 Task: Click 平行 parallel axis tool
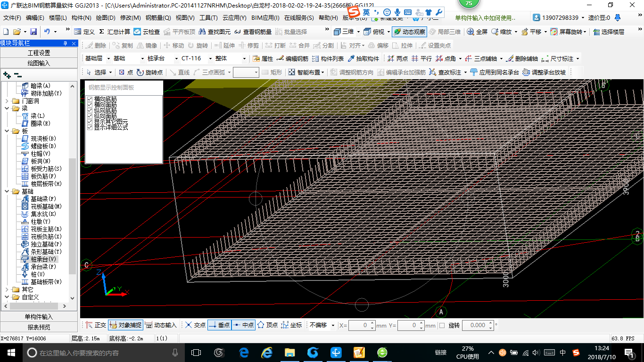pyautogui.click(x=421, y=58)
